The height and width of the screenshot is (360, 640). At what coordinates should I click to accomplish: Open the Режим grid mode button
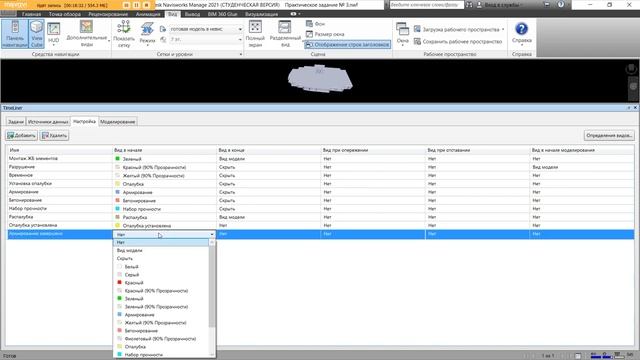pyautogui.click(x=147, y=34)
